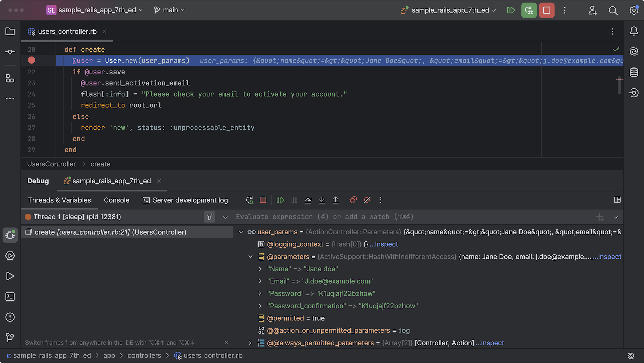Click the debugger stop execution icon
This screenshot has height=363, width=644.
tap(263, 200)
